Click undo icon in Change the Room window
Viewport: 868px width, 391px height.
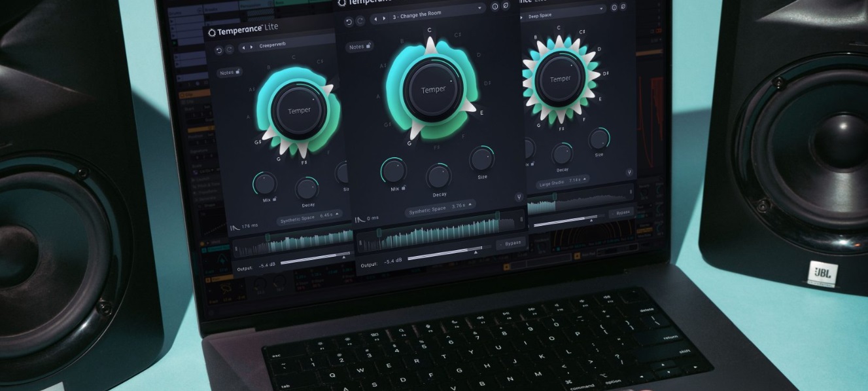click(349, 22)
